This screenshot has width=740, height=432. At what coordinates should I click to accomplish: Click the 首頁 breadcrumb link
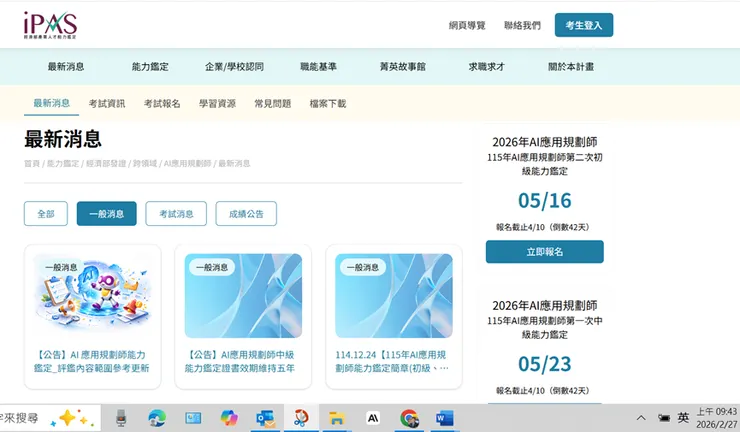coord(32,163)
